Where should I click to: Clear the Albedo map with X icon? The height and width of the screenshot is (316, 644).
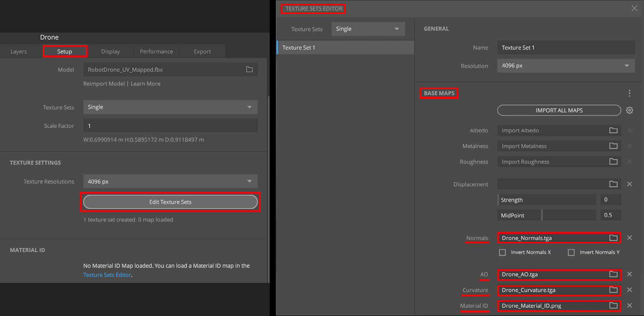(630, 130)
